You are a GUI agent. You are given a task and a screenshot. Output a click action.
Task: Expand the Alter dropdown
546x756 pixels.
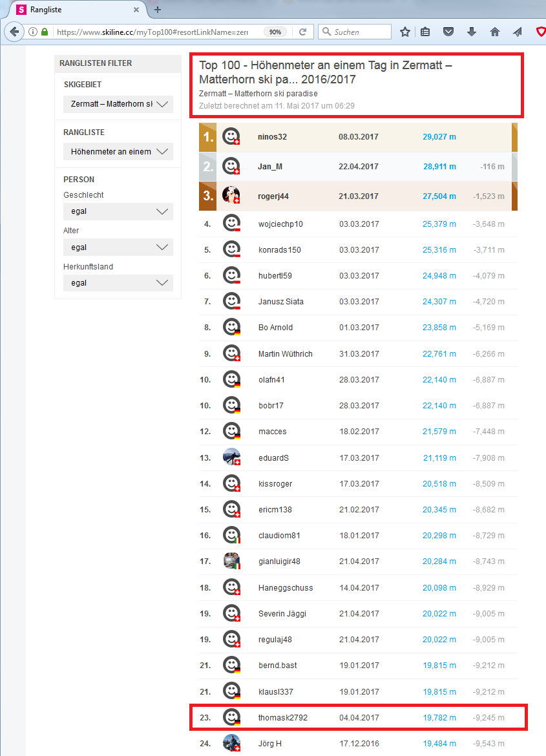pyautogui.click(x=118, y=247)
